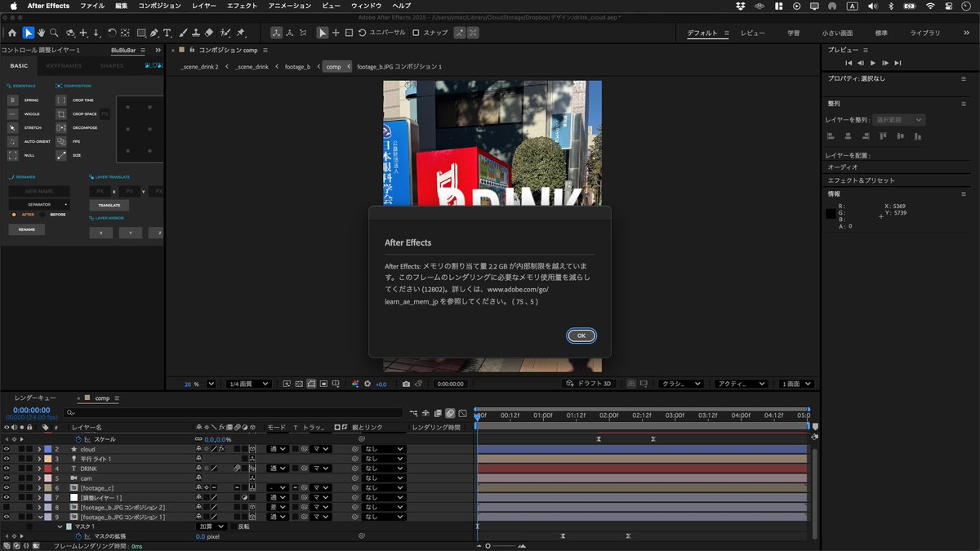The image size is (980, 551).
Task: Click the _scene_drink breadcrumb
Action: 252,66
